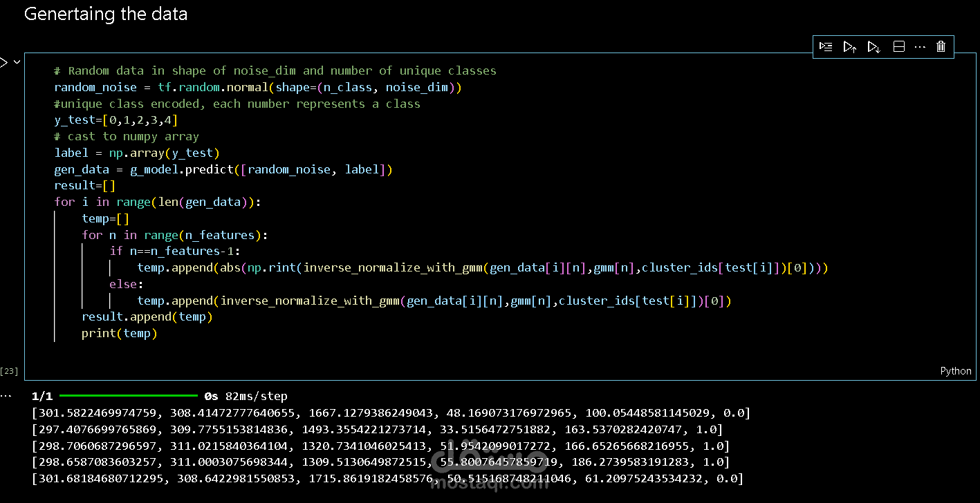Click the 'temp=[]' line
The image size is (980, 503).
[x=106, y=218]
